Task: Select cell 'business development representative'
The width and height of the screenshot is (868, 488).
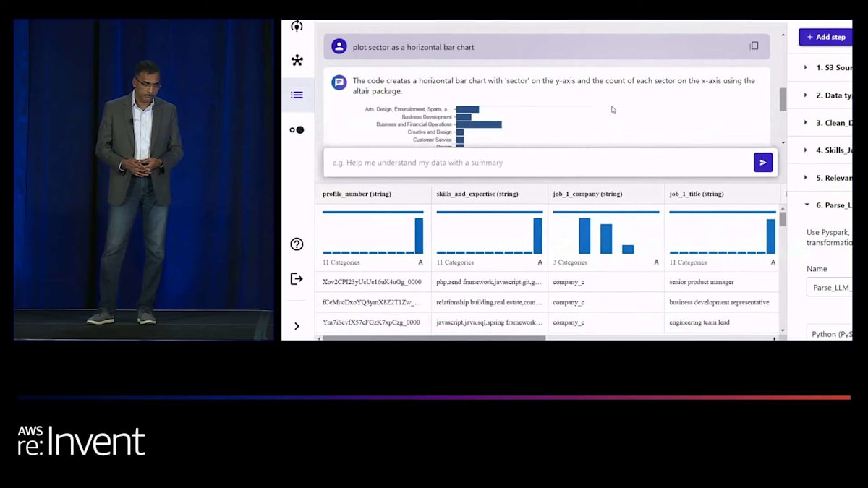Action: tap(721, 302)
